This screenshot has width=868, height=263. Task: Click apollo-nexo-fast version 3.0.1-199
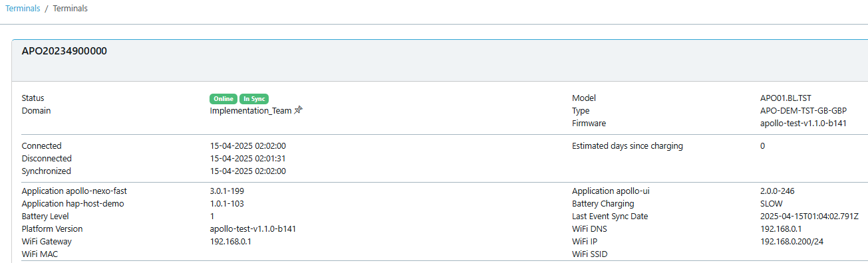(231, 191)
